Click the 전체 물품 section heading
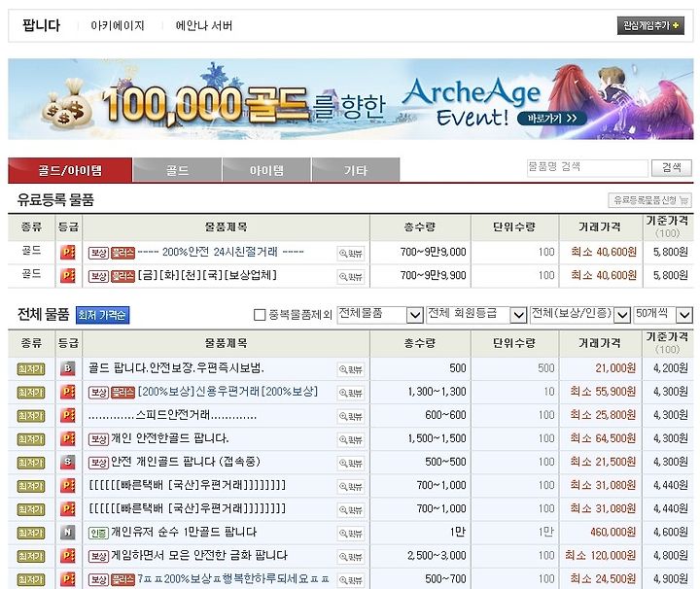The image size is (700, 589). (x=44, y=315)
